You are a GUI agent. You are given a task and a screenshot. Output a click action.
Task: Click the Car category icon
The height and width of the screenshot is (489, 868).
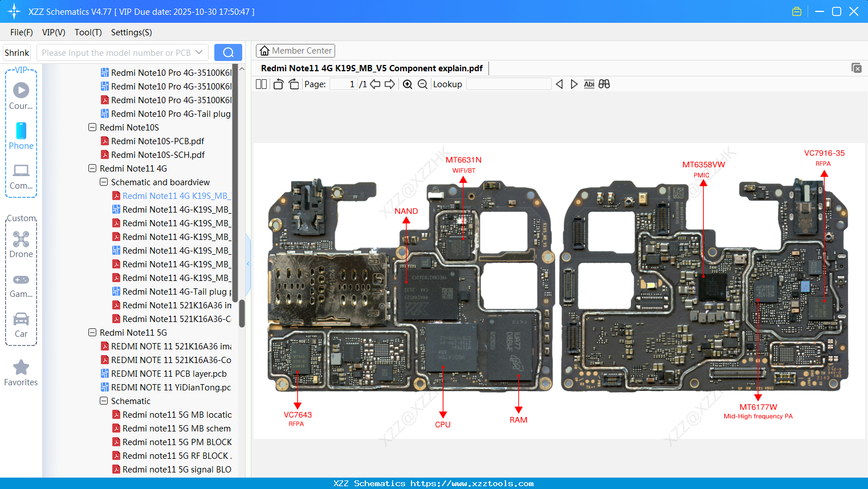coord(21,319)
